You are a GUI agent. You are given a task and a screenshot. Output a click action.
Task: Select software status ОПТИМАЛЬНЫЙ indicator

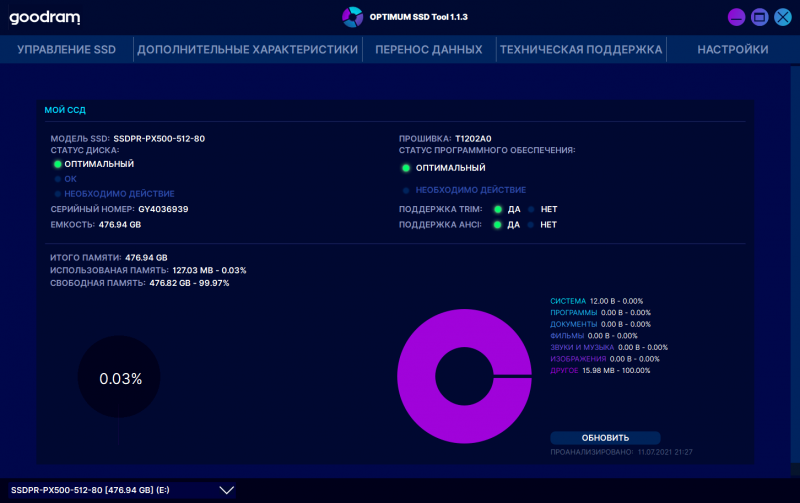[x=406, y=168]
